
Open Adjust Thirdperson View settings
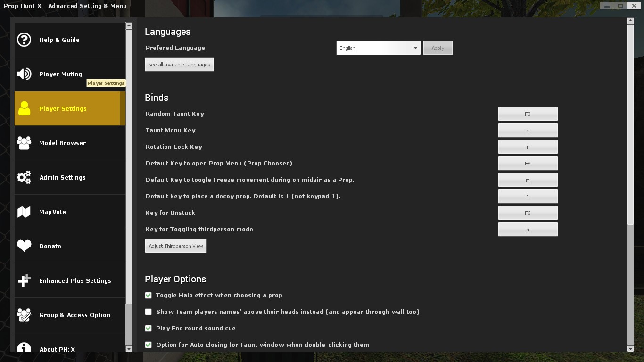tap(175, 246)
